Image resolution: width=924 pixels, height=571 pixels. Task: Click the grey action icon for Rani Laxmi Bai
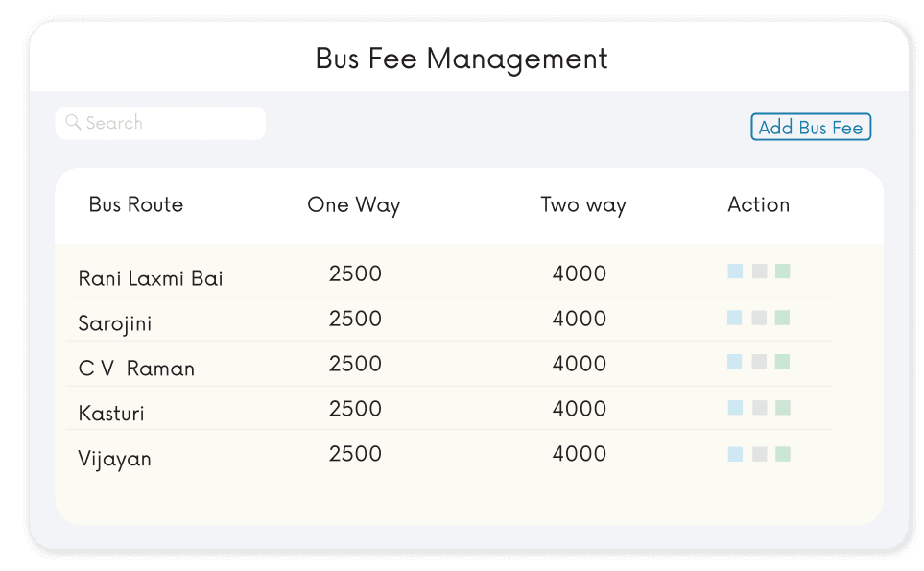click(x=759, y=272)
